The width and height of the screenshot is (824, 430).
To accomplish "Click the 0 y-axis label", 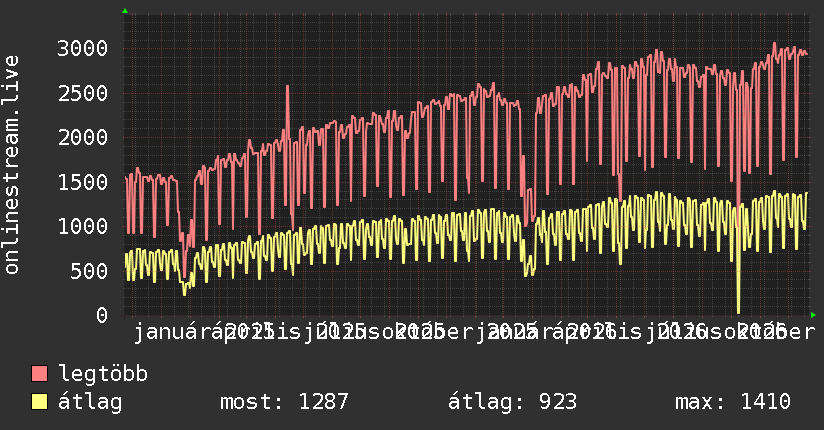I will (x=102, y=315).
